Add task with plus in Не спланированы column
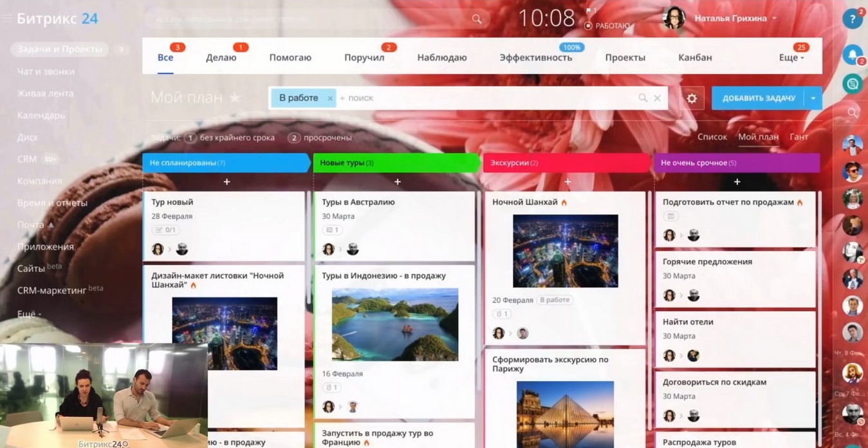This screenshot has width=868, height=448. 226,182
